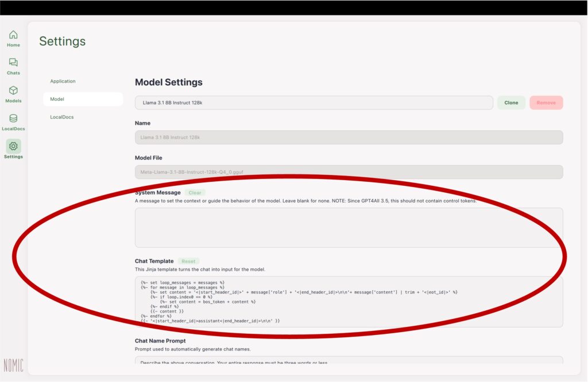
Task: Reset the Chat Template
Action: [x=188, y=261]
